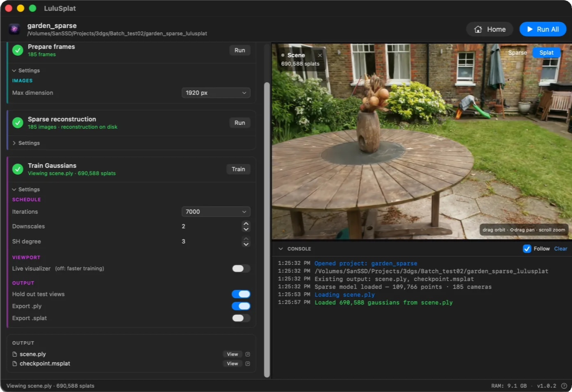The height and width of the screenshot is (392, 572).
Task: Clear the console log
Action: pos(561,249)
